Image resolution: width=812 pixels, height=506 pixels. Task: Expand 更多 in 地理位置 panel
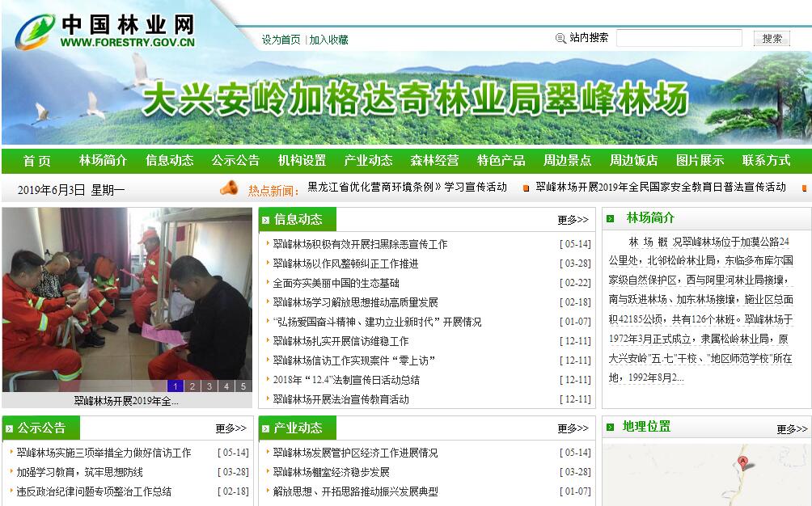[792, 429]
